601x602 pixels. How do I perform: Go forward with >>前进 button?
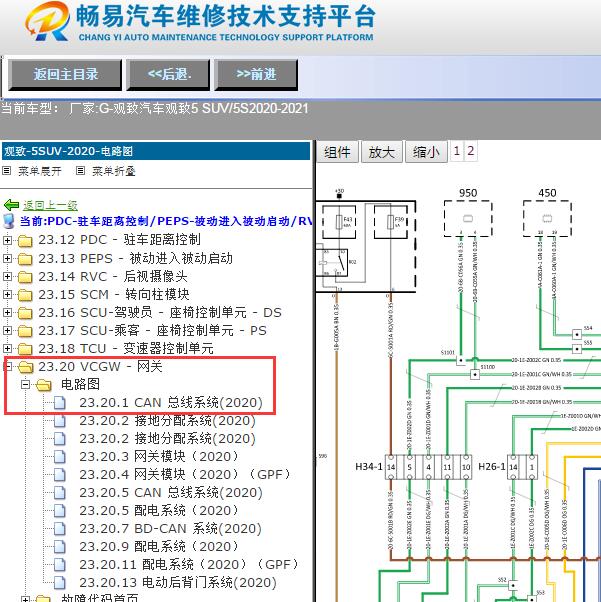pyautogui.click(x=256, y=74)
